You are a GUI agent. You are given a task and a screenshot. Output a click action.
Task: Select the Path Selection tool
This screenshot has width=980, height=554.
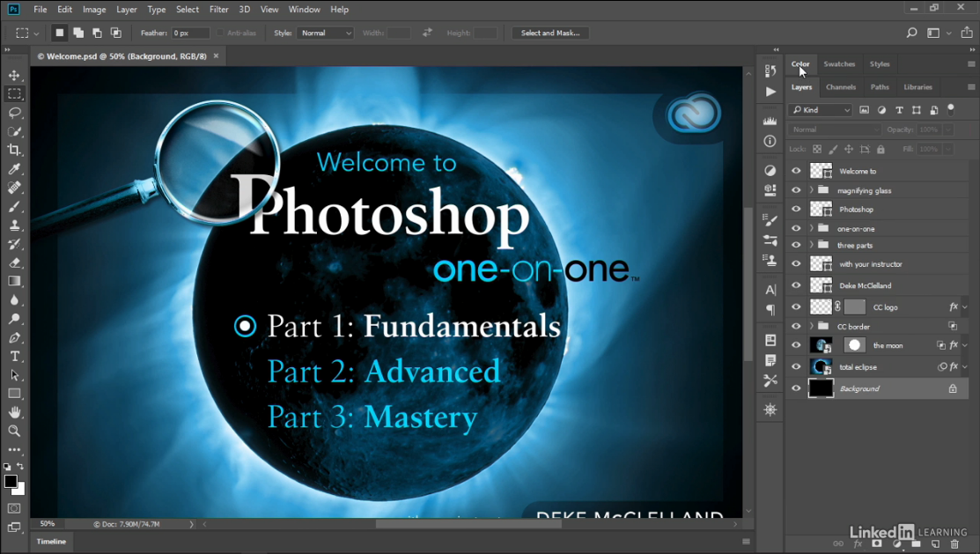click(14, 375)
